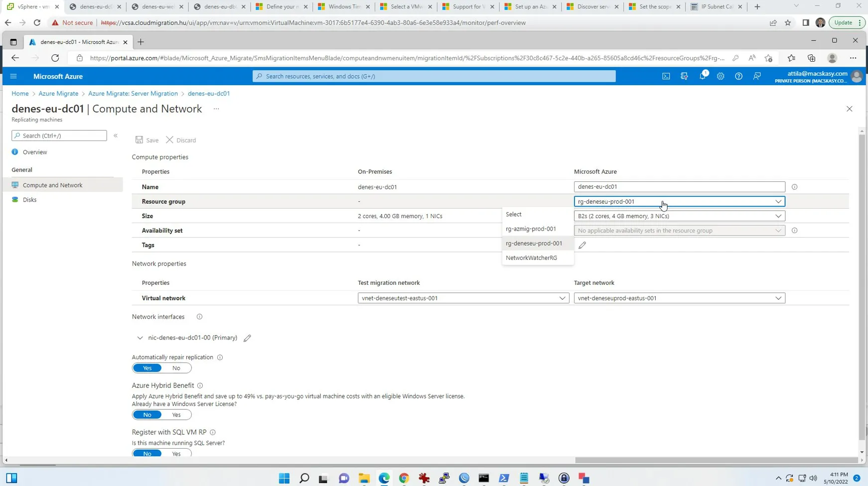This screenshot has height=486, width=868.
Task: Open Disks in left menu
Action: pyautogui.click(x=29, y=200)
